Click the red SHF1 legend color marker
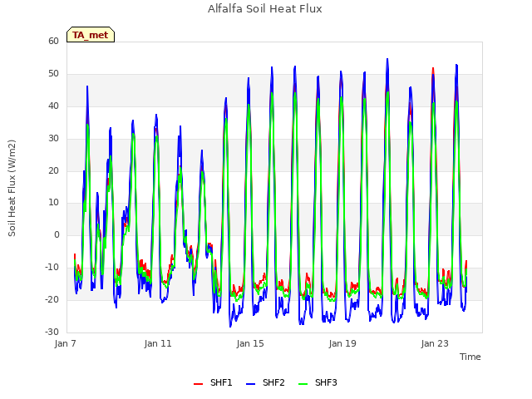The height and width of the screenshot is (399, 532). (x=198, y=384)
